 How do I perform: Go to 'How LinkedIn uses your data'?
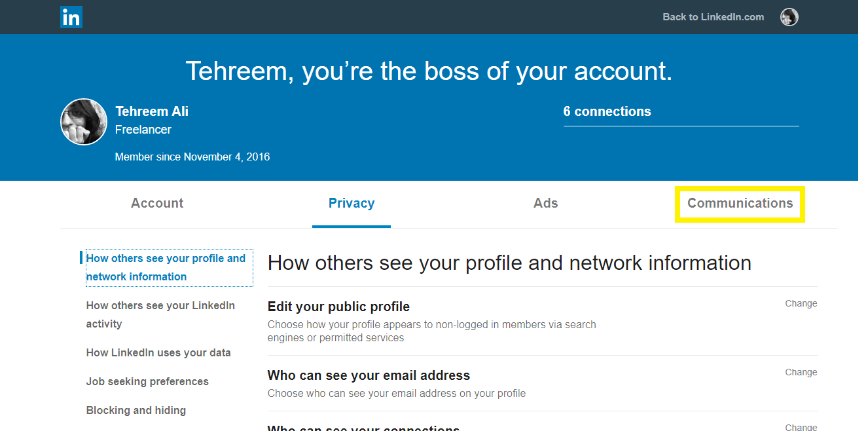[158, 352]
